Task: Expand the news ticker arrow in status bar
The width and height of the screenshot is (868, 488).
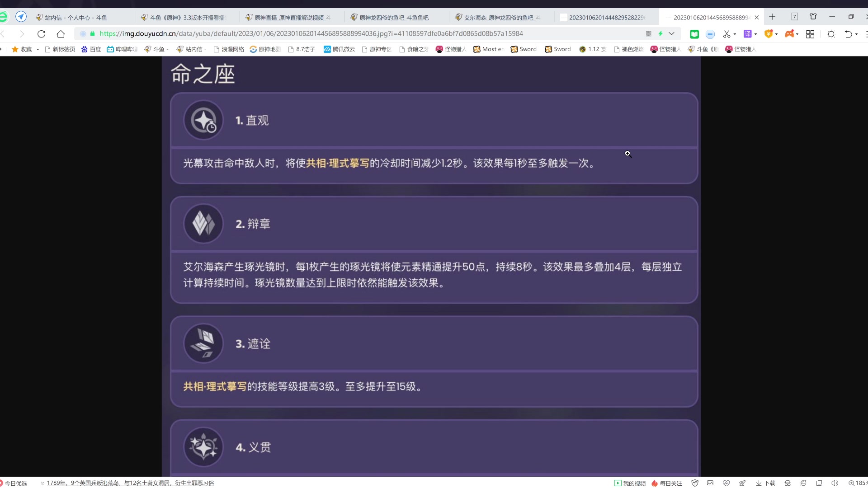Action: (x=42, y=483)
